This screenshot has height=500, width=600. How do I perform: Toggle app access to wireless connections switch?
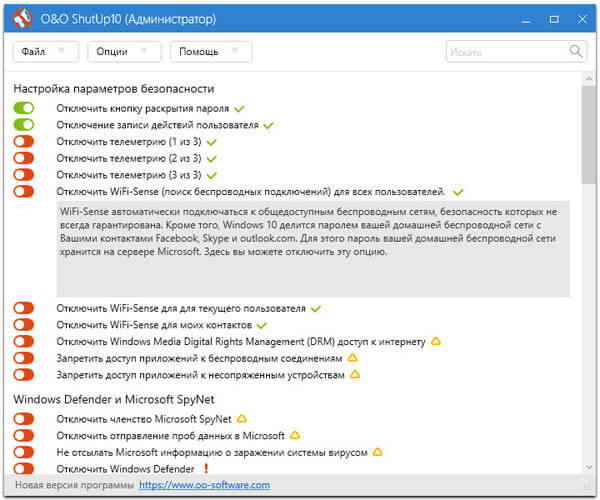click(24, 358)
